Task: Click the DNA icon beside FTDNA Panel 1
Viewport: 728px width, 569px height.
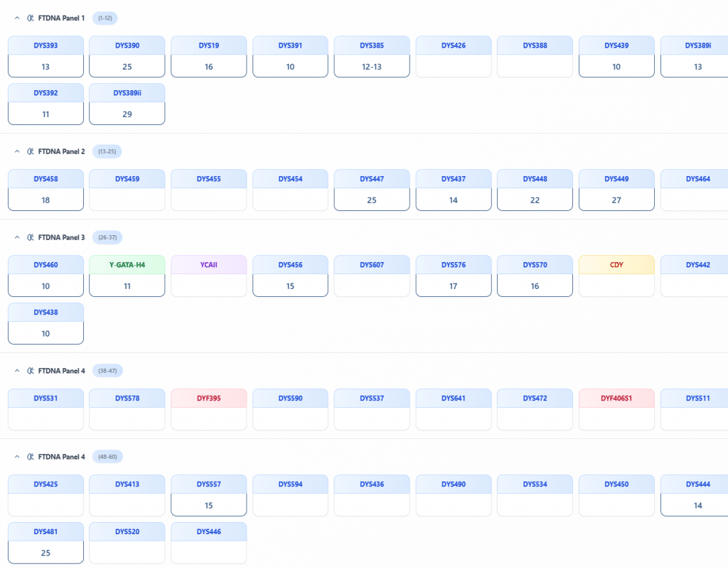Action: coord(30,18)
